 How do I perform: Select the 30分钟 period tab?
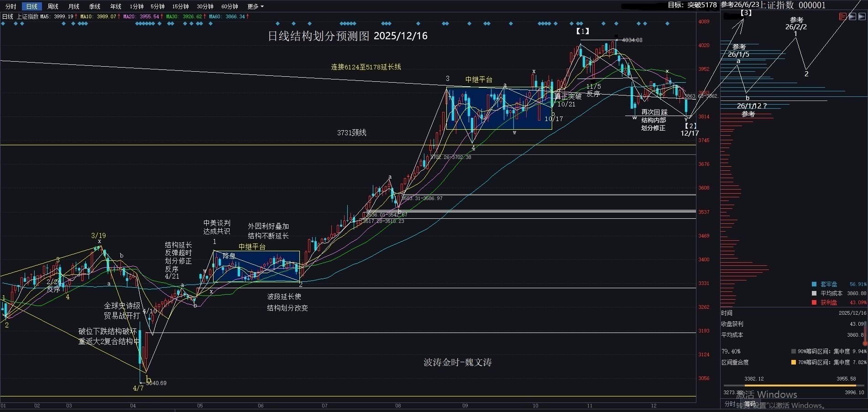click(205, 6)
